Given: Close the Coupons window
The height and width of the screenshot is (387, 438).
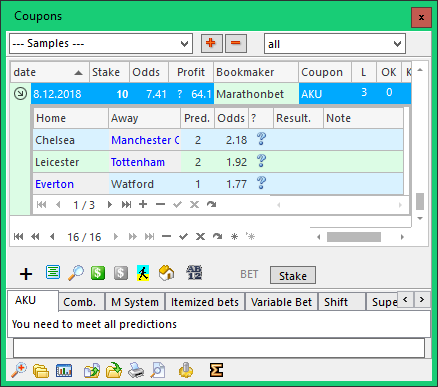Looking at the screenshot, I should 421,17.
